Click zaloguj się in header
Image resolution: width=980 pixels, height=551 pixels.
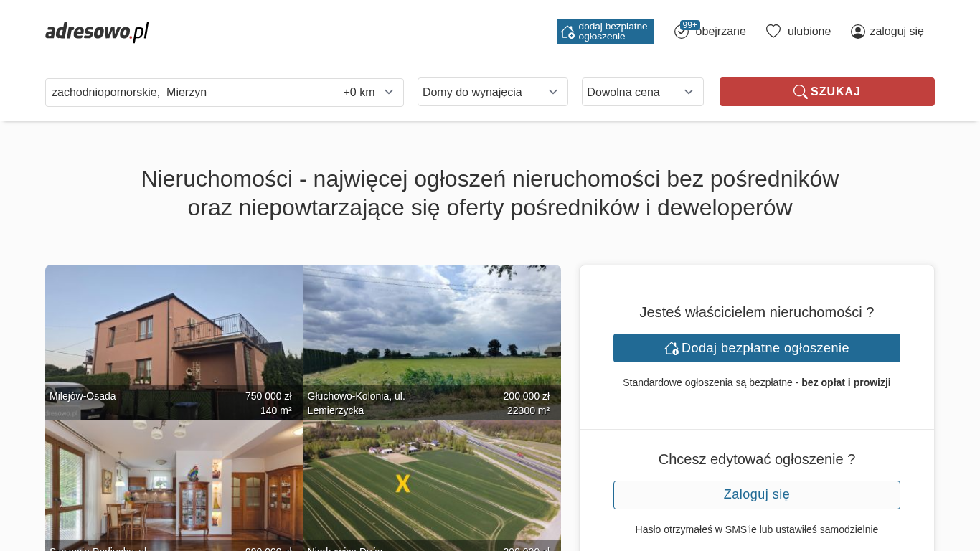coord(896,32)
